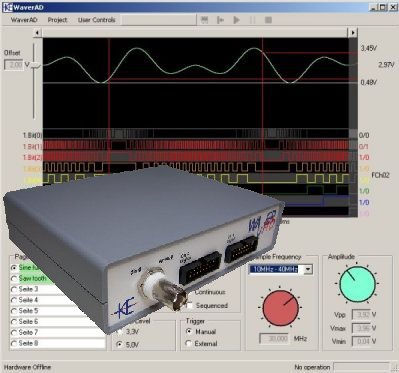Click the Hardware Offline status text
This screenshot has height=373, width=399.
click(x=27, y=367)
